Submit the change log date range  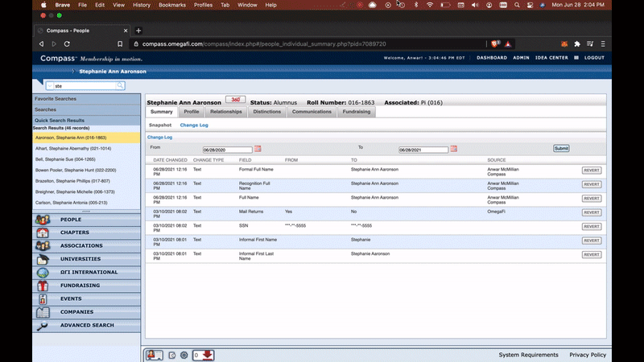pyautogui.click(x=561, y=149)
